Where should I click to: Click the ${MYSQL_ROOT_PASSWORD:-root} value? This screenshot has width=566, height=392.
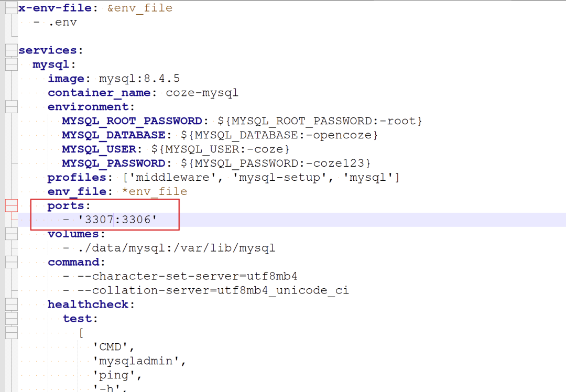coord(320,121)
